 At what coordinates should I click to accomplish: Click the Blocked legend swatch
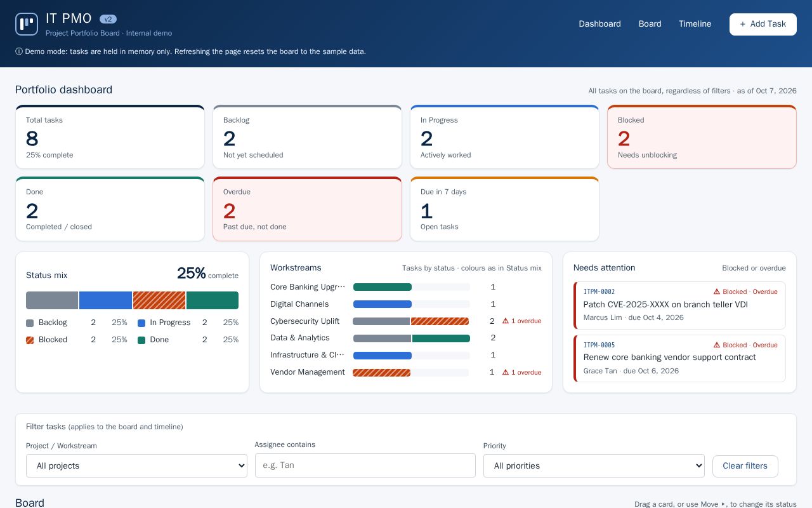click(x=30, y=340)
